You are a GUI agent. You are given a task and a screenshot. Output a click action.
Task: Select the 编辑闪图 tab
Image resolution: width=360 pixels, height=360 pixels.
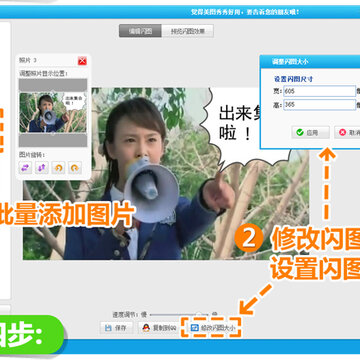140,31
